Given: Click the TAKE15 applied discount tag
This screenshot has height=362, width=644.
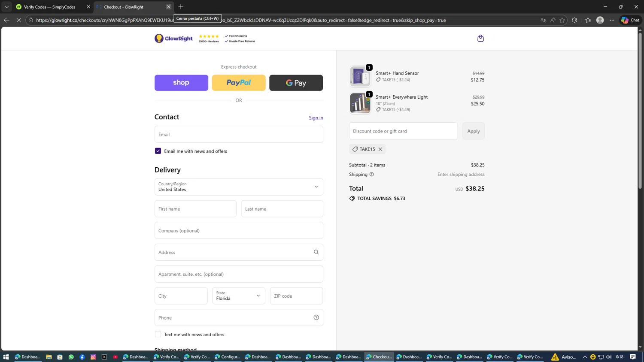Looking at the screenshot, I should tap(367, 149).
